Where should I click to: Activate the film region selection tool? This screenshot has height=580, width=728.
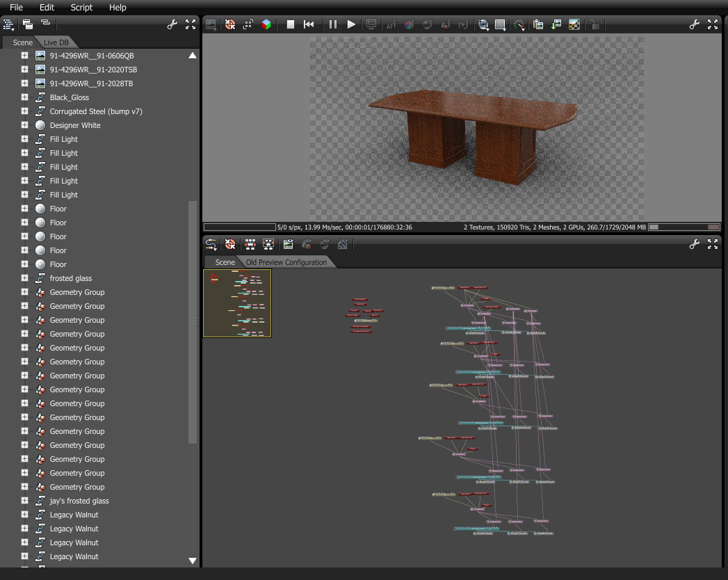[x=501, y=24]
